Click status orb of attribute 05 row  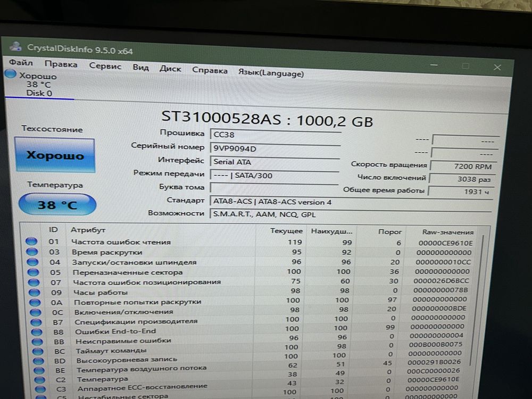pyautogui.click(x=33, y=272)
